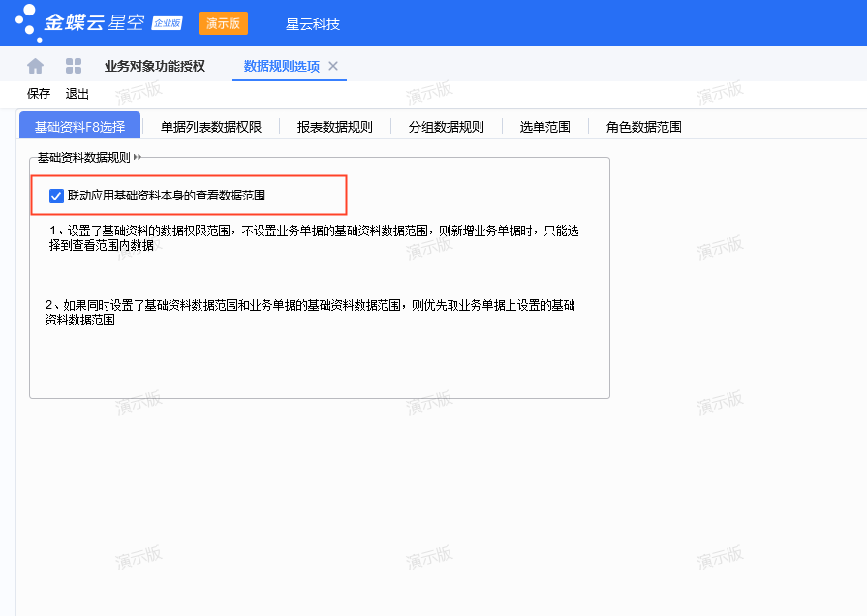This screenshot has width=867, height=616.
Task: Switch to the 报表数据规则 tab
Action: tap(334, 126)
